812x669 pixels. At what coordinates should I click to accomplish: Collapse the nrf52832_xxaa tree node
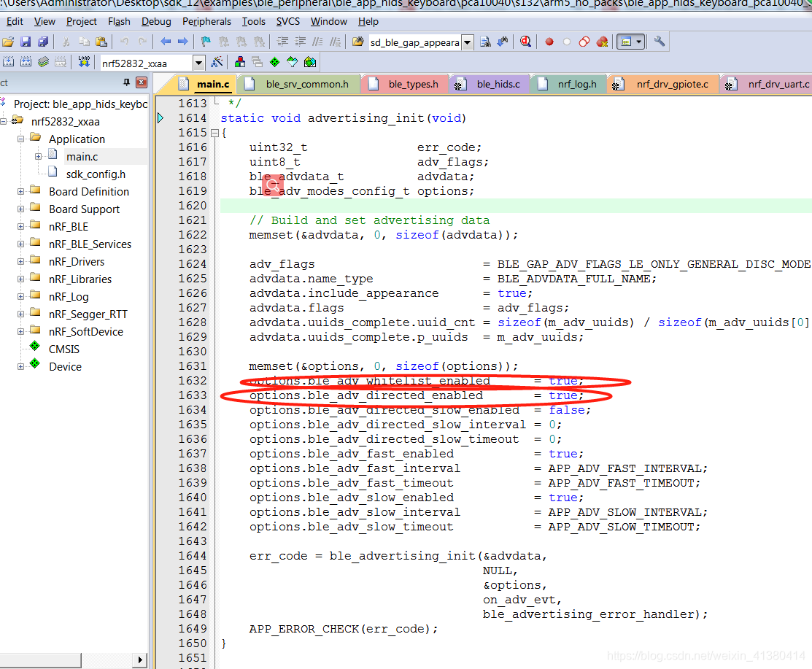[x=4, y=122]
